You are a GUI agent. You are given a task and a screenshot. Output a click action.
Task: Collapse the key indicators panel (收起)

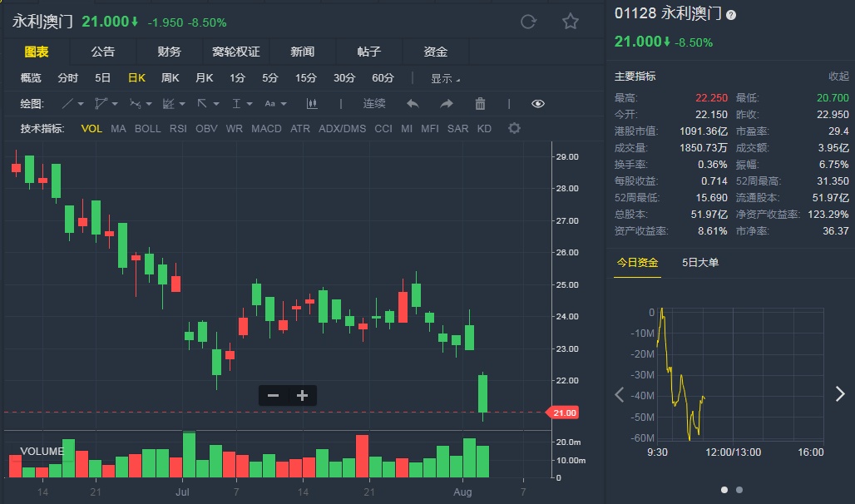(838, 76)
